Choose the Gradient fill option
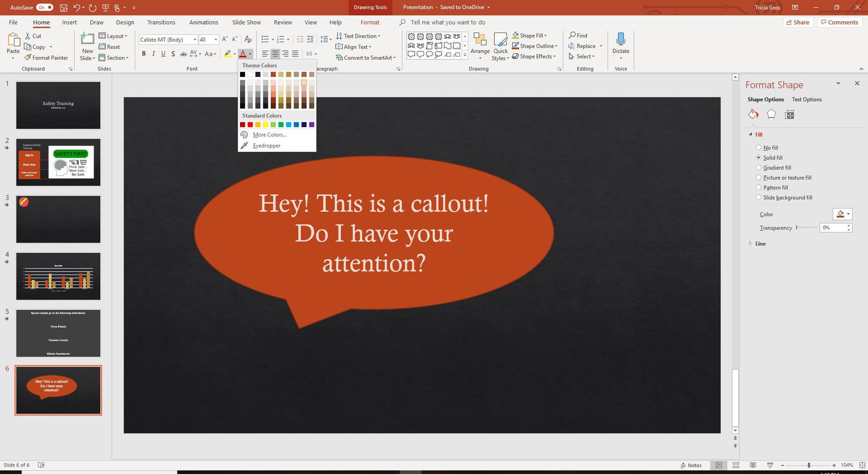 click(x=759, y=168)
